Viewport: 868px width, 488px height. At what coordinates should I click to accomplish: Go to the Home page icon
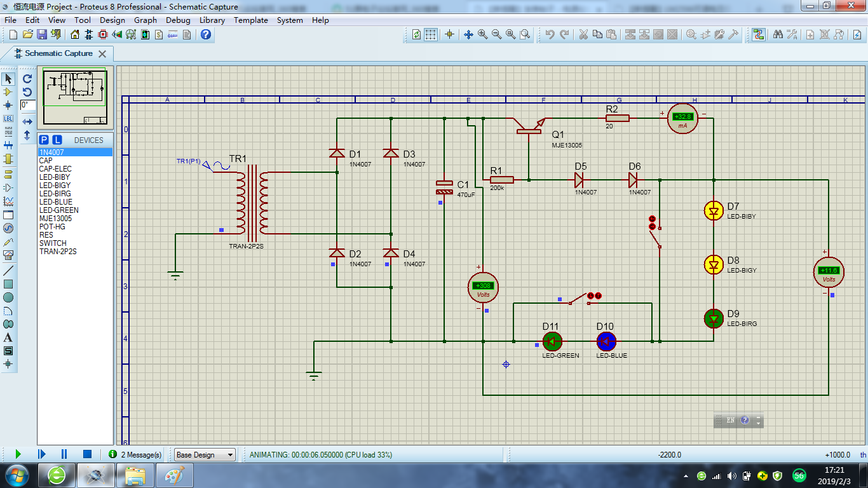75,34
